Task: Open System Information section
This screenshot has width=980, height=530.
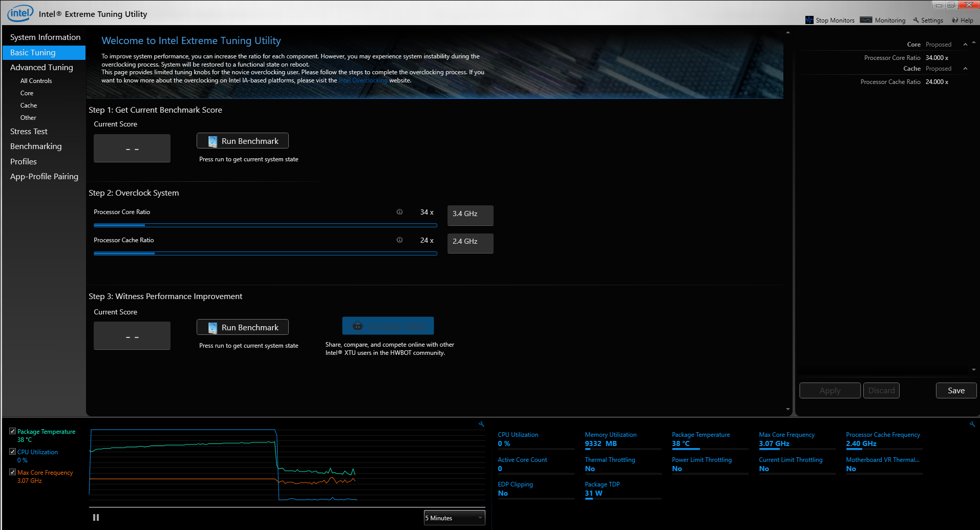Action: click(45, 37)
